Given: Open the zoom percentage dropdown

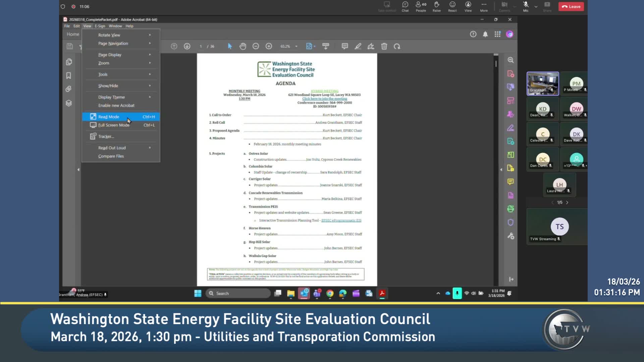Looking at the screenshot, I should pyautogui.click(x=295, y=46).
